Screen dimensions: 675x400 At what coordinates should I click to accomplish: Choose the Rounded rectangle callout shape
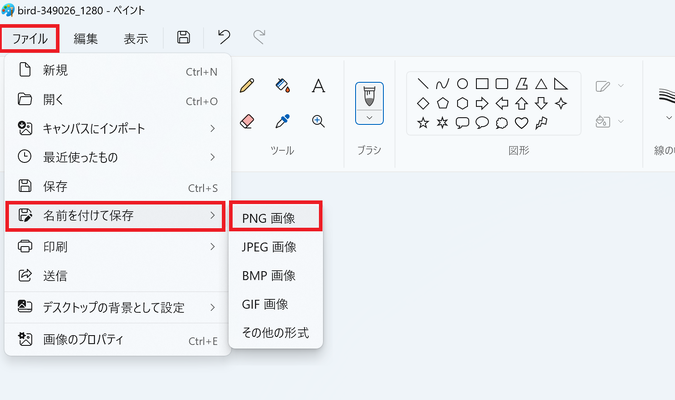click(x=462, y=123)
